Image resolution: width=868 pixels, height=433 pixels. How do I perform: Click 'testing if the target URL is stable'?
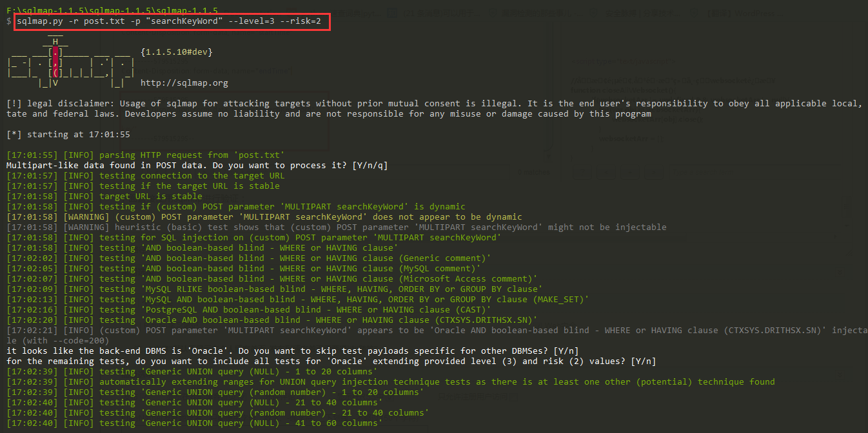[x=143, y=186]
